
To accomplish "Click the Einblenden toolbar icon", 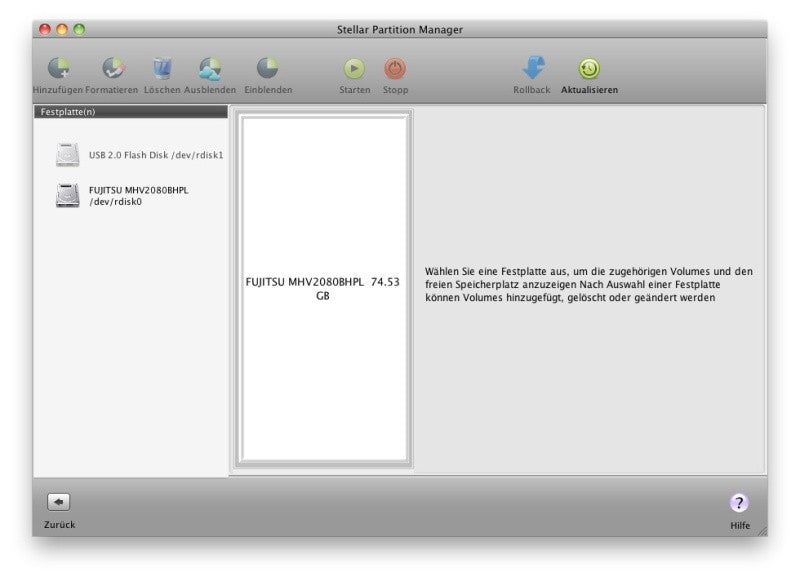I will click(x=267, y=68).
